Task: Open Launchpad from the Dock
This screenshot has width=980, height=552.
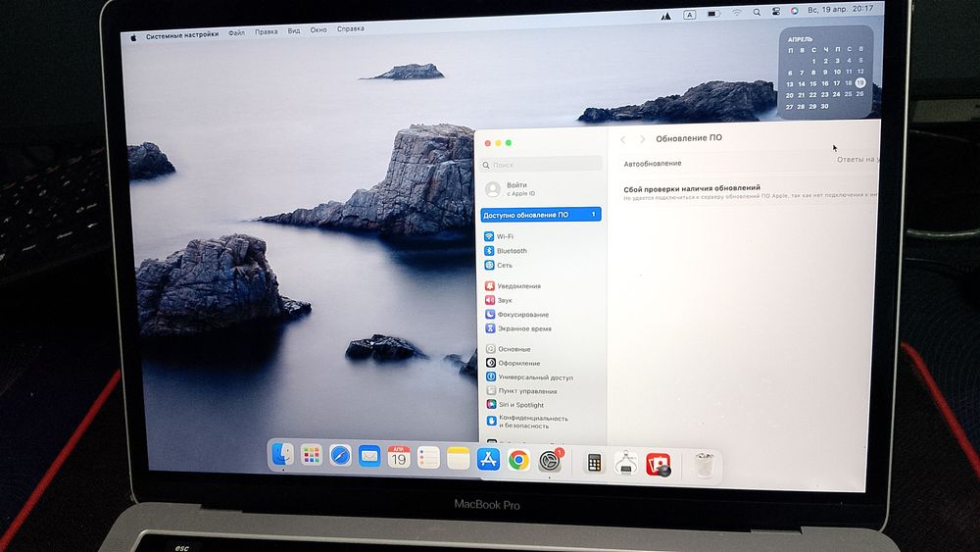Action: 311,455
